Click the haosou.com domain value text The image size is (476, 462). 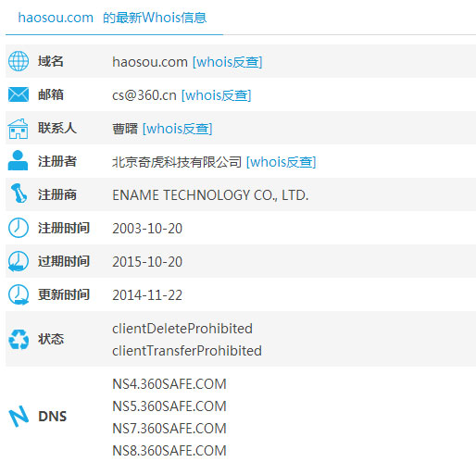point(150,62)
